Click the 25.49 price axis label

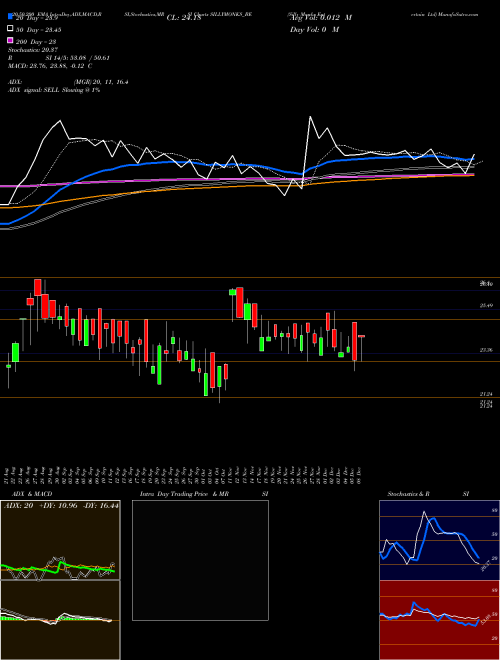point(486,306)
